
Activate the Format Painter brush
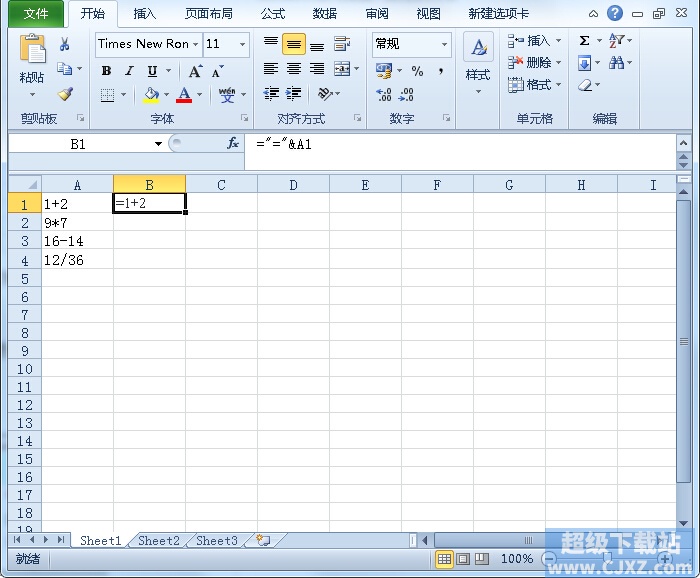click(x=66, y=94)
